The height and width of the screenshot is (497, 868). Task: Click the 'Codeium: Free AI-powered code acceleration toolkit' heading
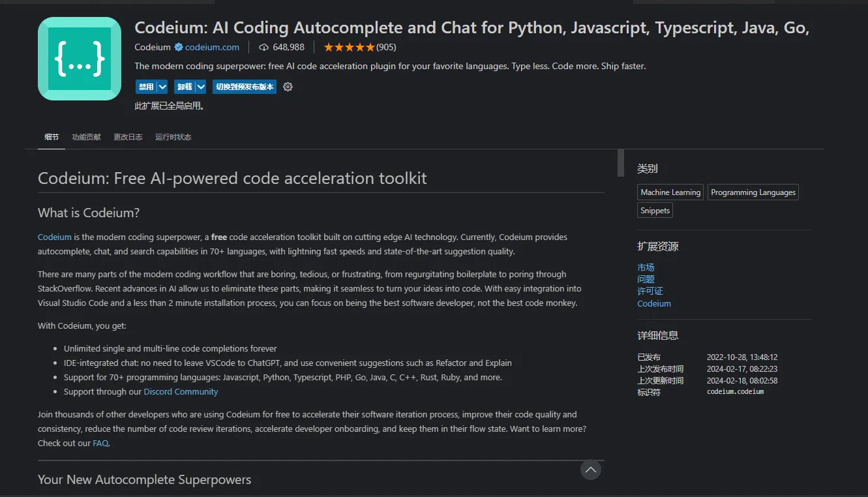(232, 178)
